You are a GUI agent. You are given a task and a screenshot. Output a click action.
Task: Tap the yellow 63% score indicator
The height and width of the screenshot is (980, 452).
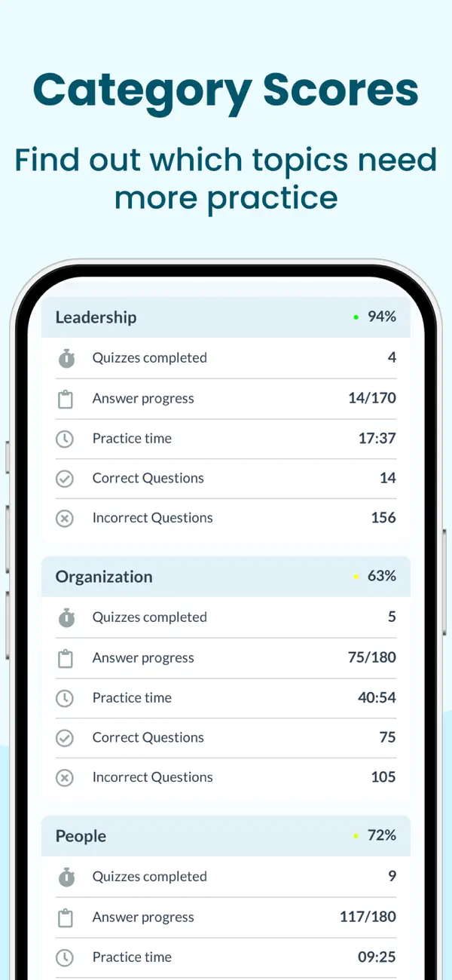[374, 576]
